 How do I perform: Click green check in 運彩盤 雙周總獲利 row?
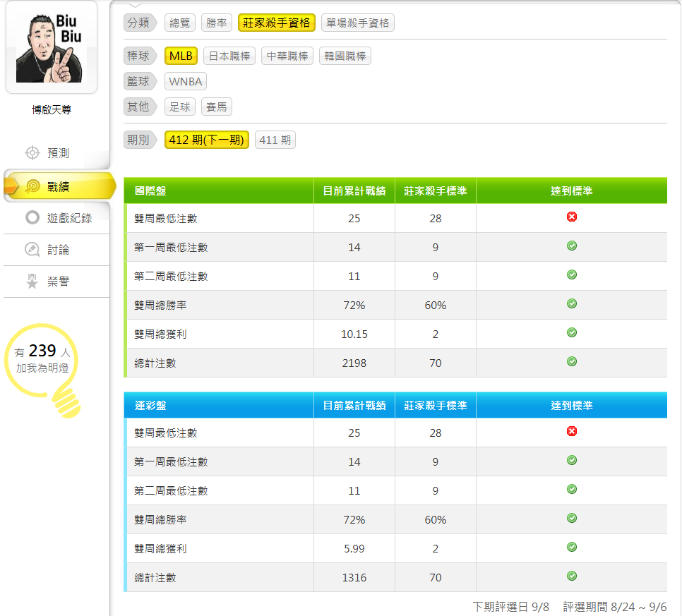[x=572, y=547]
